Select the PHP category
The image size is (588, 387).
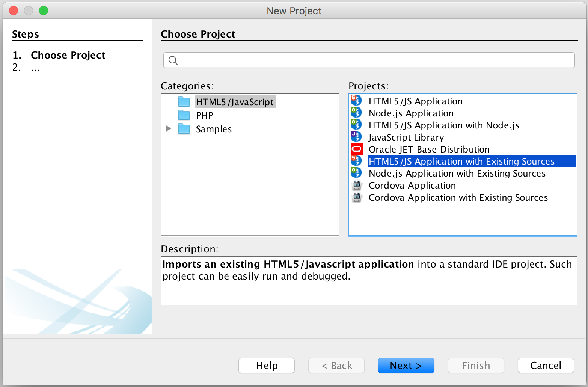(204, 115)
